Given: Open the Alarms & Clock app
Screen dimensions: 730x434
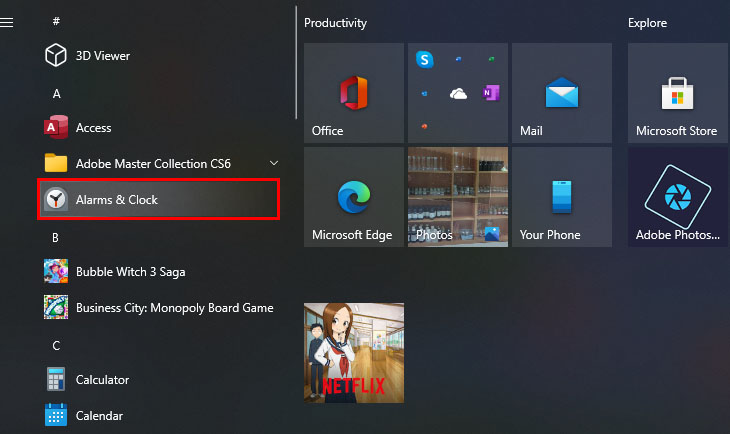Looking at the screenshot, I should point(157,200).
